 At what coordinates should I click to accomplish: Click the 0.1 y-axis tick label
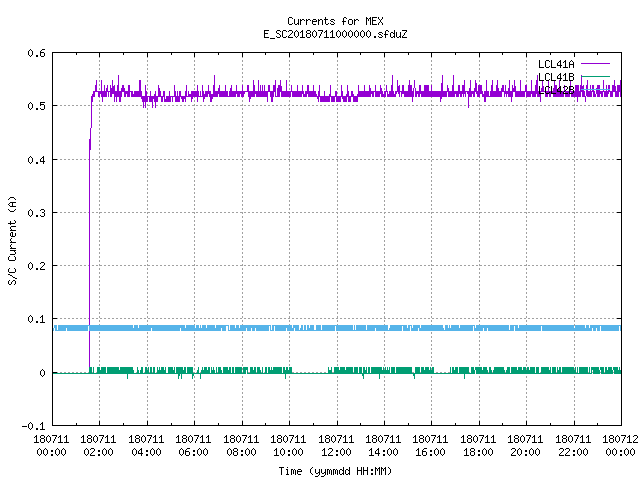tap(36, 319)
